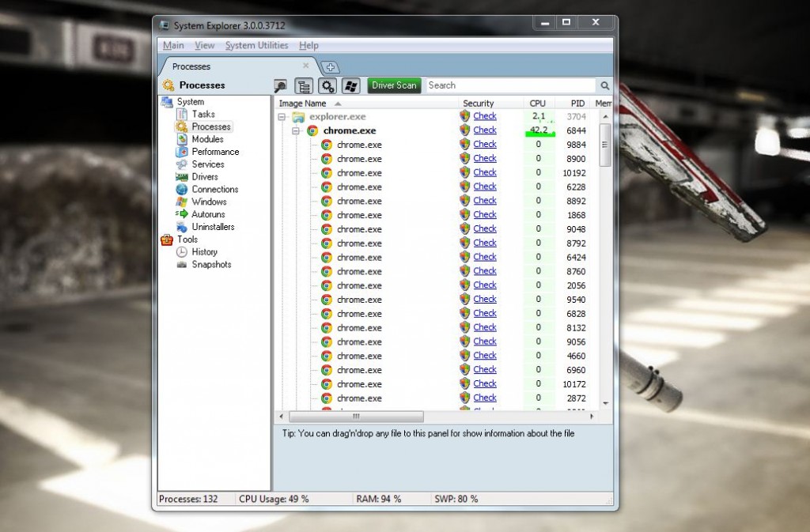Click the Windows sidebar icon
Image resolution: width=810 pixels, height=532 pixels.
pos(182,202)
